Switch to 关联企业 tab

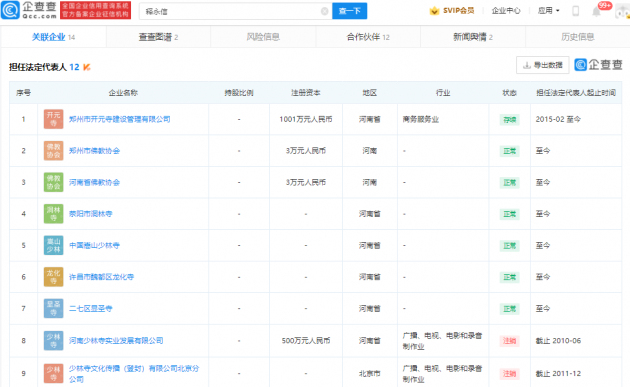[x=53, y=37]
